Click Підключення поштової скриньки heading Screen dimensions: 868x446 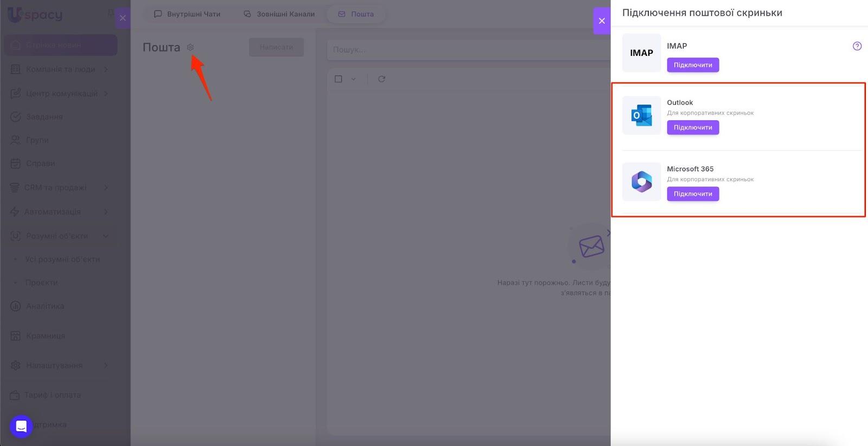click(702, 13)
